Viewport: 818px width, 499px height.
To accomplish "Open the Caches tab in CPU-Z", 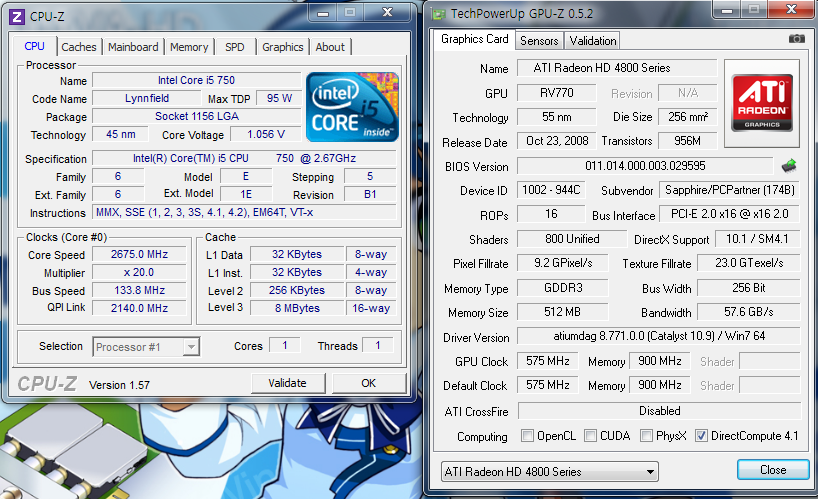I will click(79, 47).
